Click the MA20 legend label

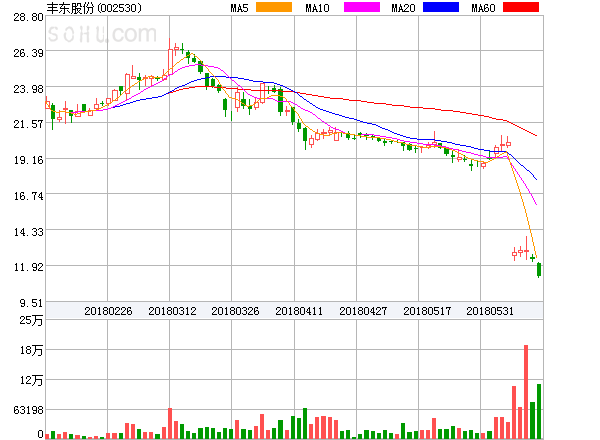403,8
